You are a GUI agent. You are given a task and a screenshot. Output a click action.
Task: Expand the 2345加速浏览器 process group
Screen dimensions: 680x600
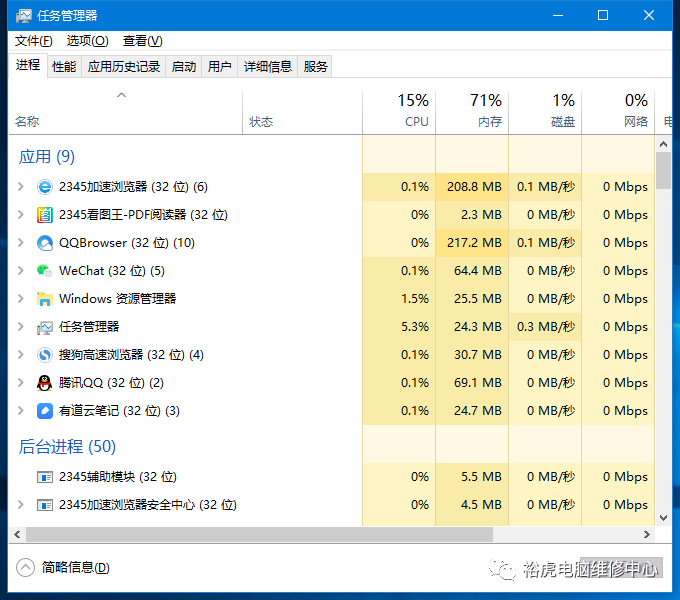(x=20, y=187)
